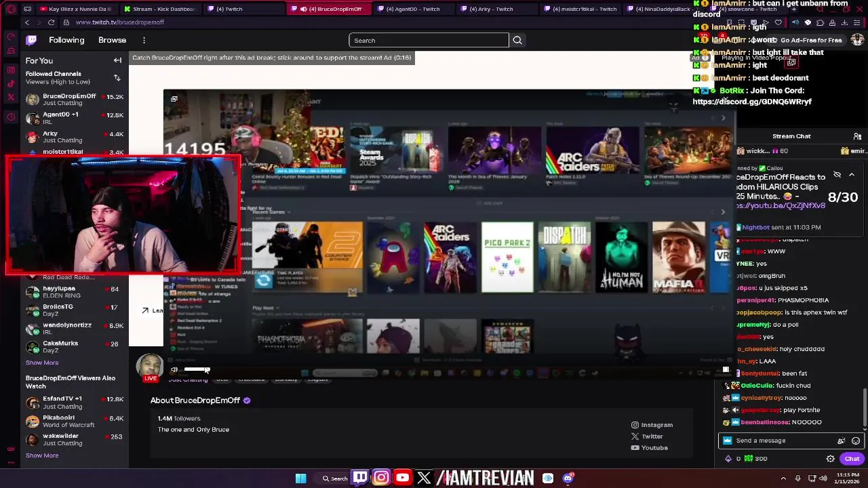Click the magnifier search button

coord(517,40)
